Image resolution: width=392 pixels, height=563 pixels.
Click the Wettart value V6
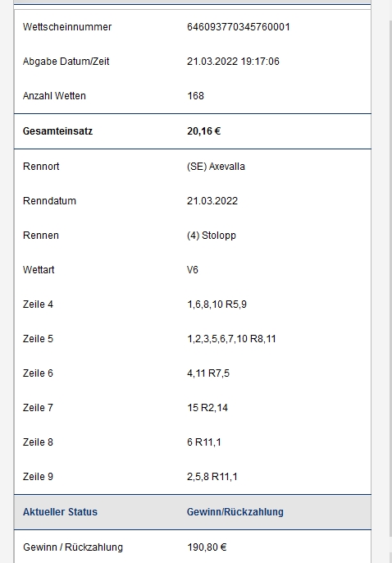(x=193, y=270)
